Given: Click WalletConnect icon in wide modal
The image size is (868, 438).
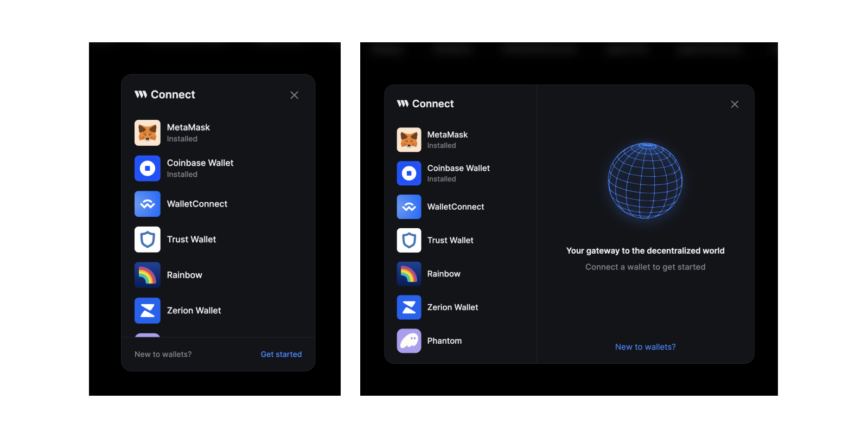Looking at the screenshot, I should [x=409, y=207].
